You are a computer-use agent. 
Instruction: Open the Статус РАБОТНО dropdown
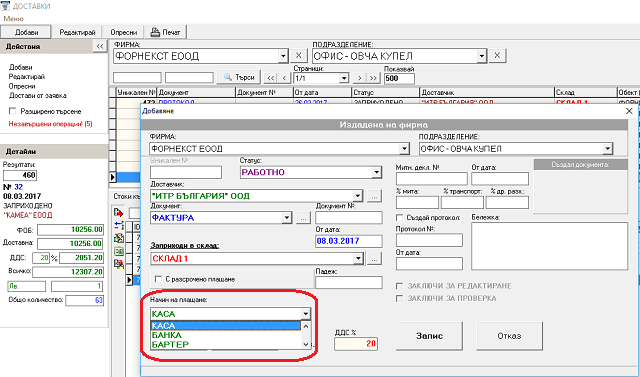point(376,173)
